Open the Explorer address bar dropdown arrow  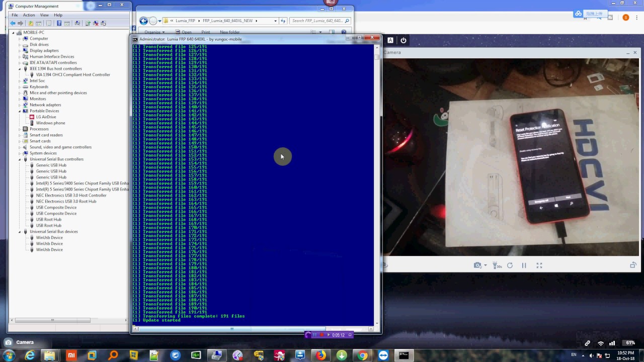click(x=275, y=21)
